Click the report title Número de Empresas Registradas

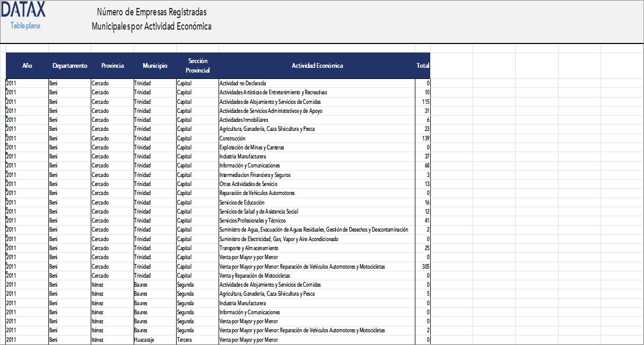152,12
